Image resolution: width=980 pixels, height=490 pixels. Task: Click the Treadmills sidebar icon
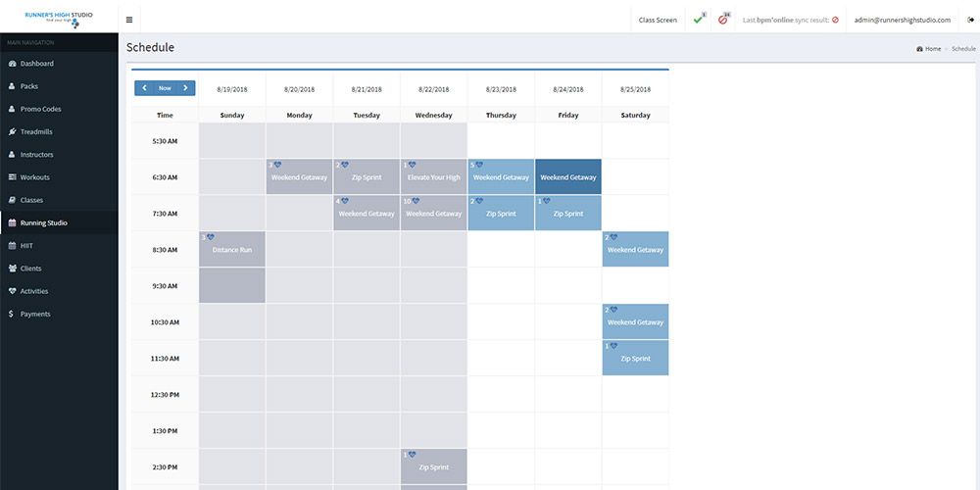coord(12,132)
